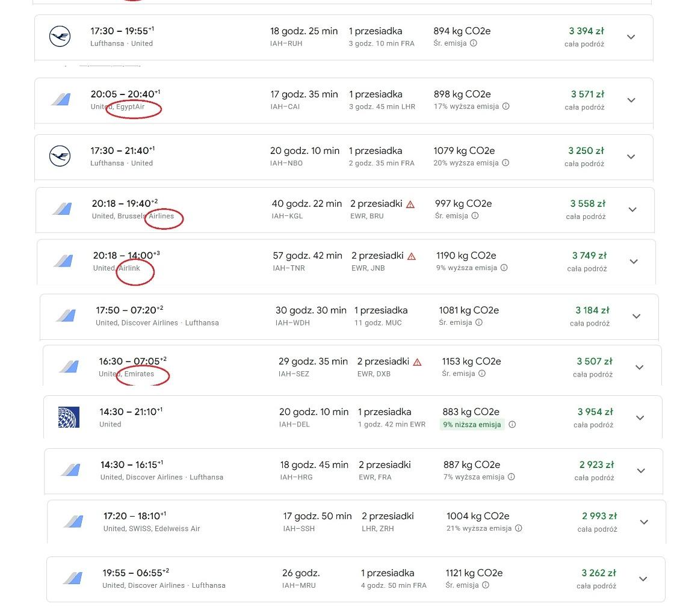This screenshot has height=616, width=677.
Task: Show details for the 3 184 zł flight
Action: click(637, 316)
